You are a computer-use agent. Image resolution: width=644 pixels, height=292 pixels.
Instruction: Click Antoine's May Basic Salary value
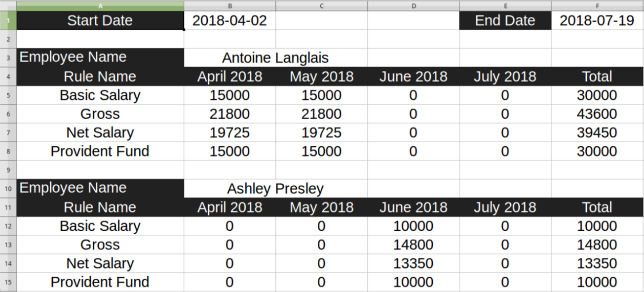(x=321, y=95)
